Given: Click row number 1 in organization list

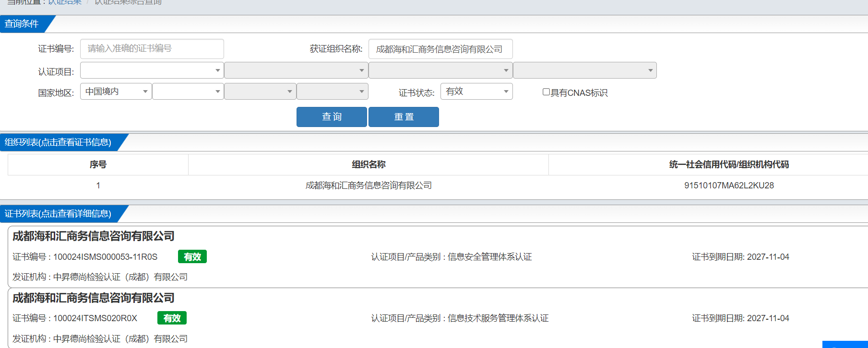Looking at the screenshot, I should tap(98, 186).
